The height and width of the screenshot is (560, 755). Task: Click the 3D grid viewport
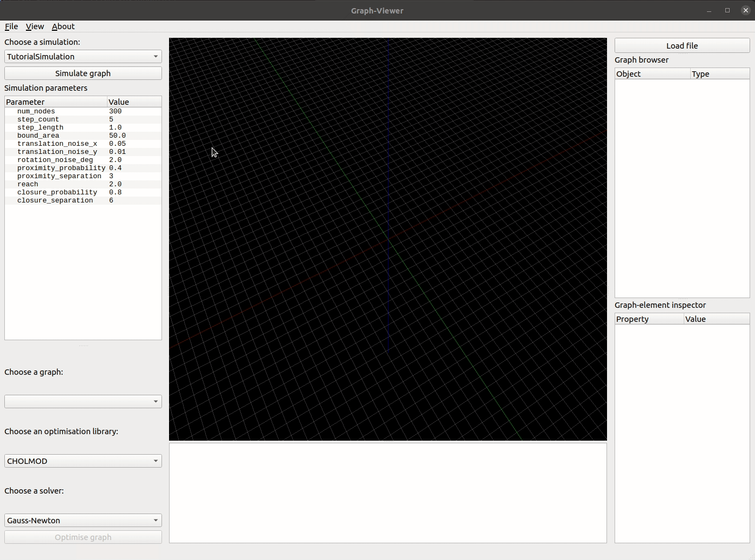(x=388, y=239)
